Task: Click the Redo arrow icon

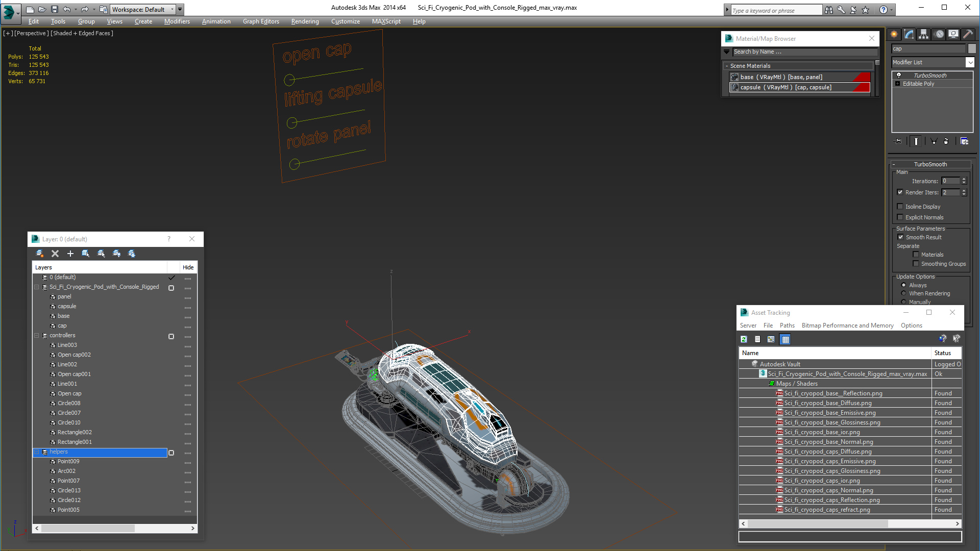Action: tap(85, 9)
